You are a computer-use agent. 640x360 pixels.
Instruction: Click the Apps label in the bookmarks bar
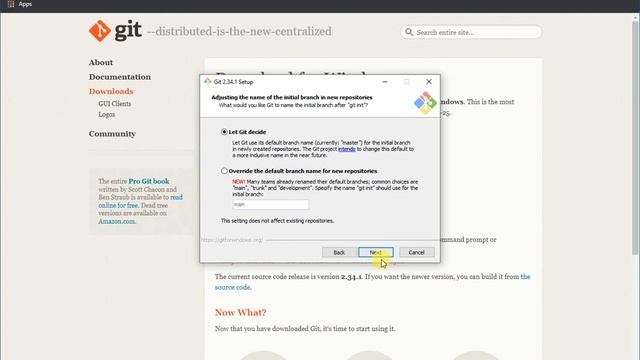25,4
